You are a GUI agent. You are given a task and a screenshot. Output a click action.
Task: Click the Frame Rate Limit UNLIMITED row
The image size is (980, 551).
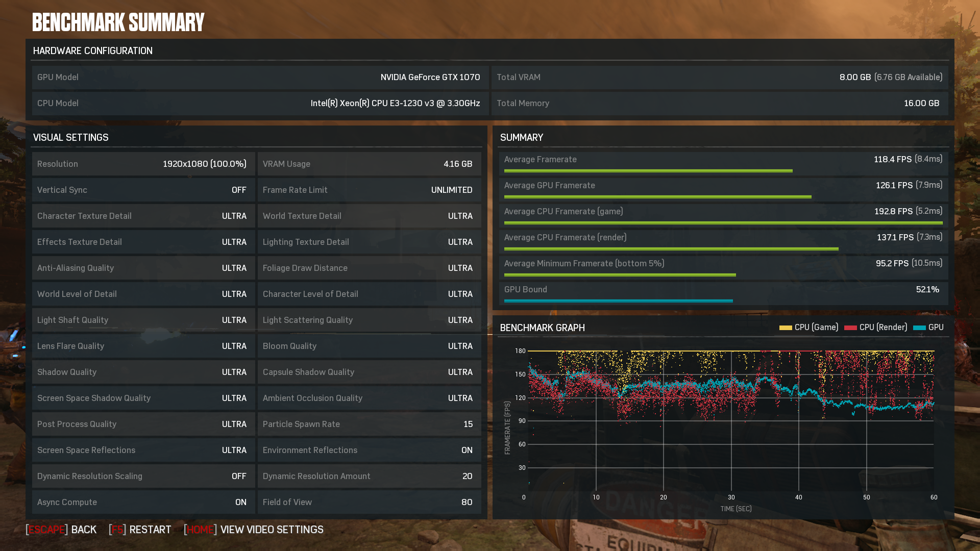370,190
